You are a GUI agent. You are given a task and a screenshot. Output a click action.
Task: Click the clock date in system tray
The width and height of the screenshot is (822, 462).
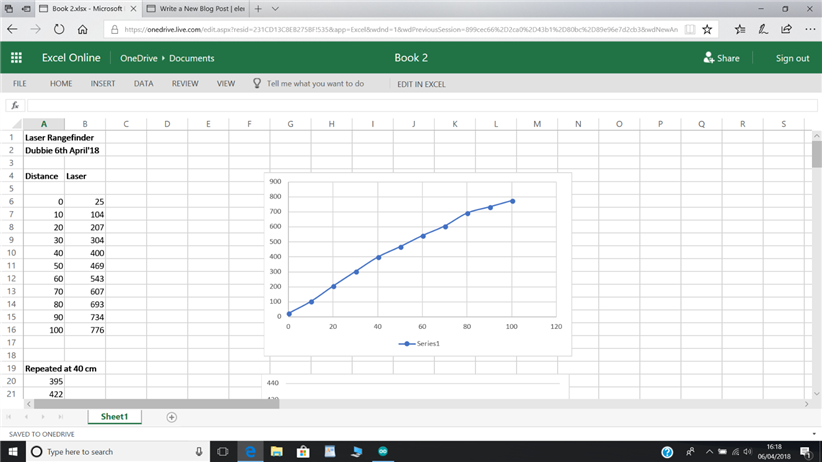pos(774,452)
